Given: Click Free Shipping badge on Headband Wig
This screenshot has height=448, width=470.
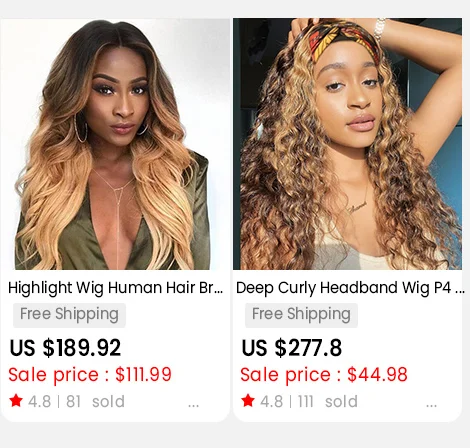Looking at the screenshot, I should click(x=301, y=315).
